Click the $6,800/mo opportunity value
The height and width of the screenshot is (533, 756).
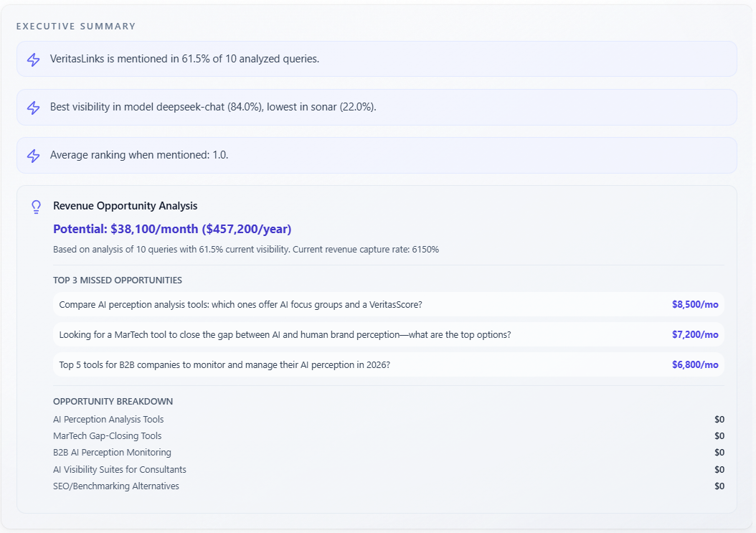694,364
